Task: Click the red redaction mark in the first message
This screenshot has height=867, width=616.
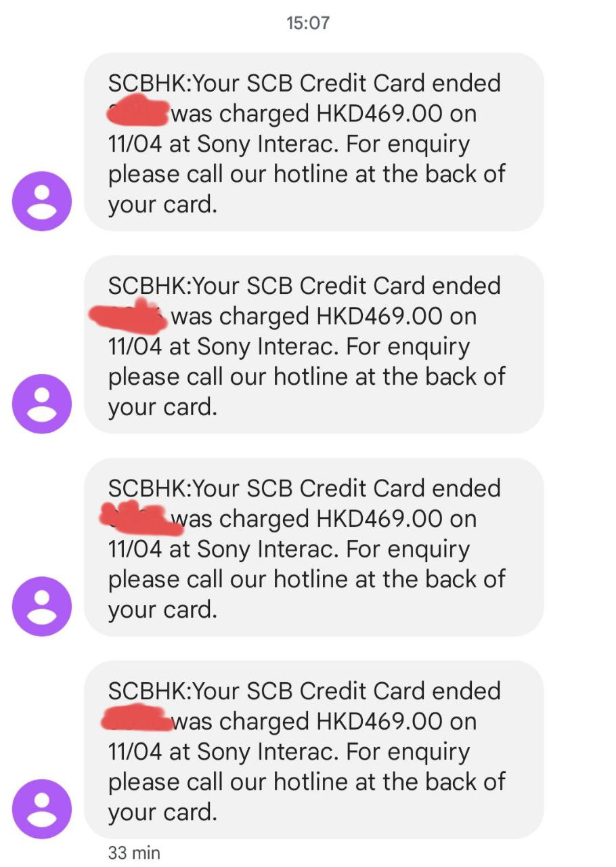Action: (x=138, y=112)
